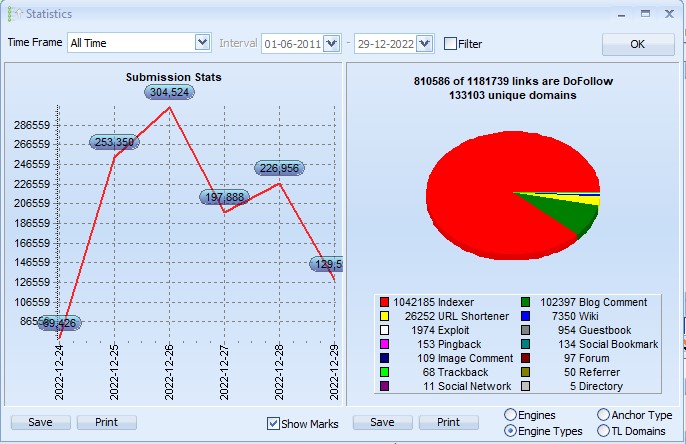Image resolution: width=686 pixels, height=444 pixels.
Task: Click the 102397 Blog Comment legend text
Action: (593, 302)
